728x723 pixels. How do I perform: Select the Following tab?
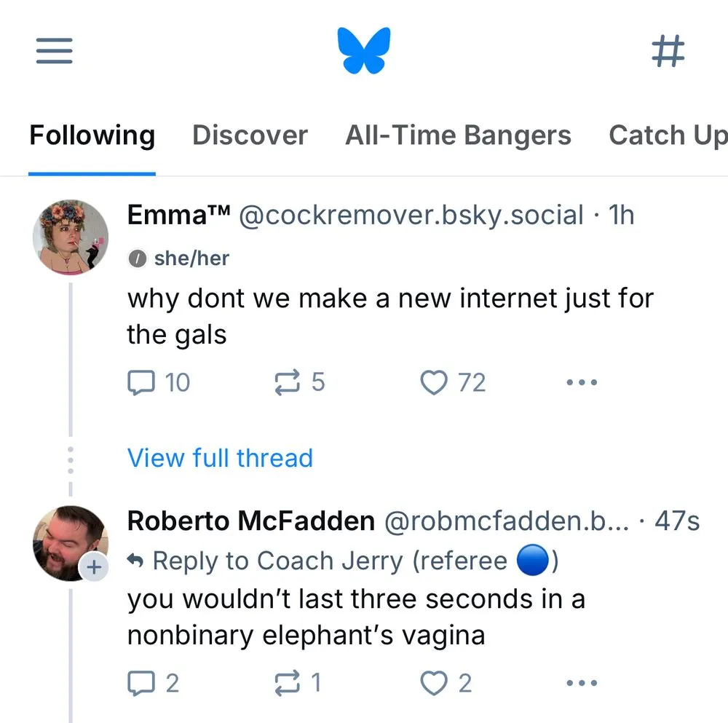point(92,135)
